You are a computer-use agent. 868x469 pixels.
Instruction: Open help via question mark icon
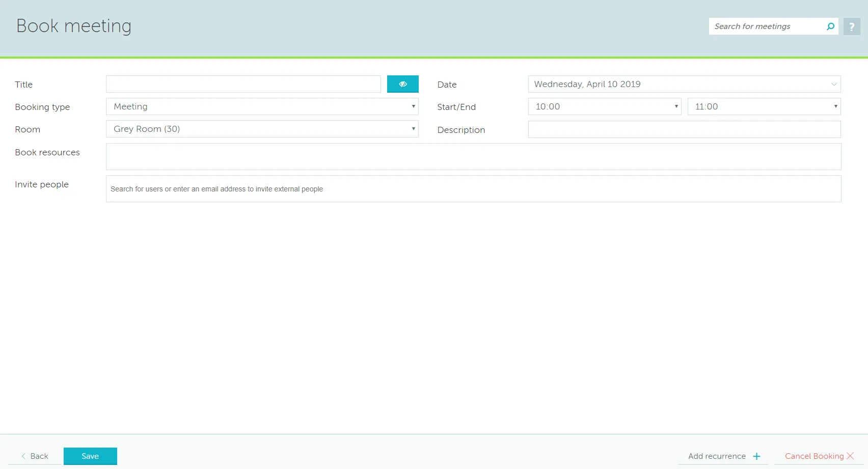click(852, 26)
